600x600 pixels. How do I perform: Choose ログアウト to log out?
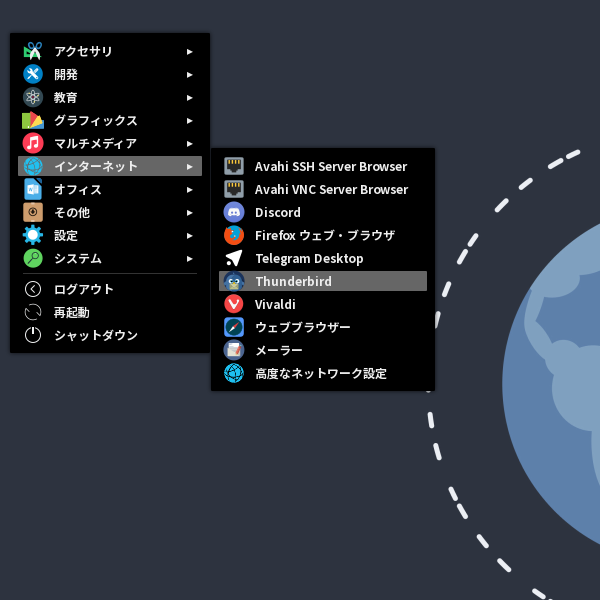110,289
